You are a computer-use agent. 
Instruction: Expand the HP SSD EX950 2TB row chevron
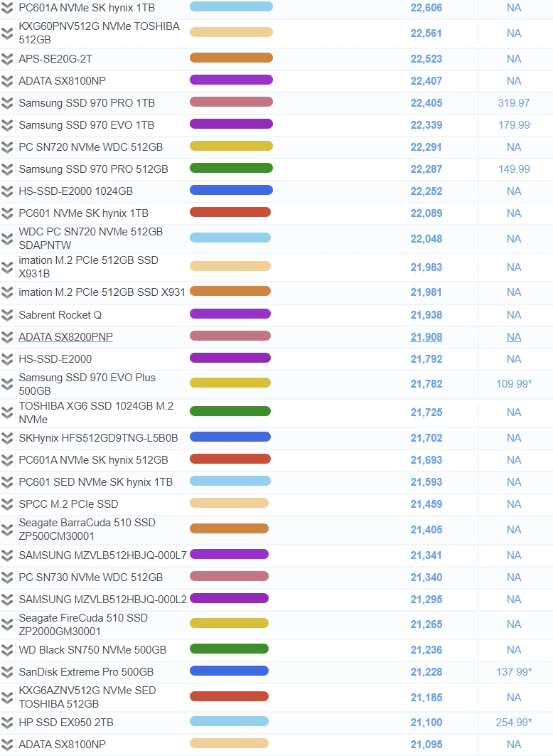pyautogui.click(x=6, y=723)
